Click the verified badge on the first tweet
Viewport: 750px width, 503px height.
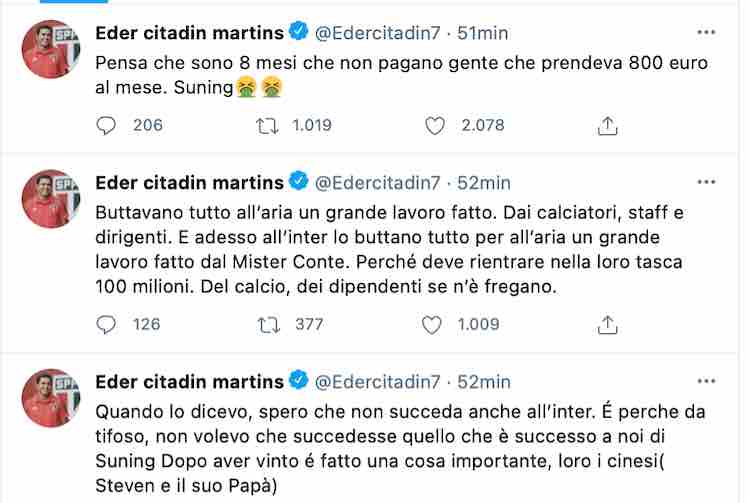[x=299, y=33]
